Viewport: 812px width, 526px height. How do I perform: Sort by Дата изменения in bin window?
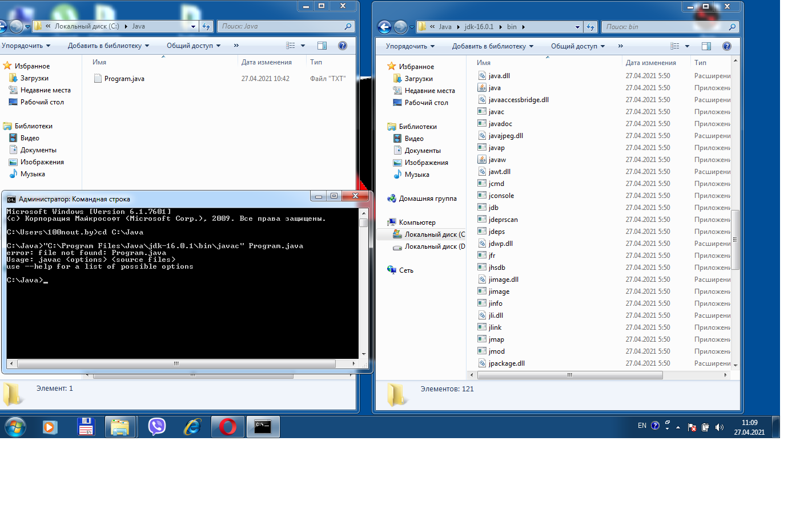tap(650, 63)
